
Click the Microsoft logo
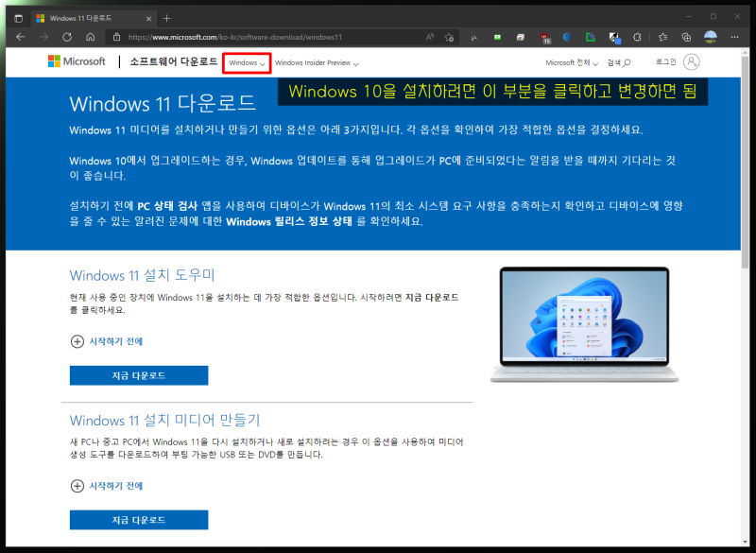[77, 61]
